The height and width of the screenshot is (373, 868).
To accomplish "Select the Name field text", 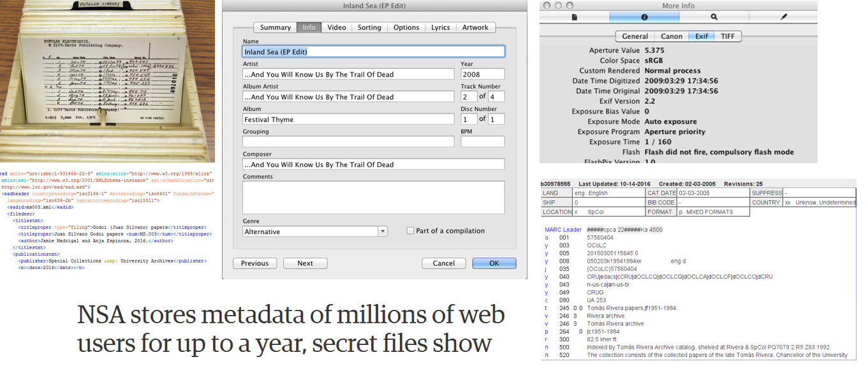I will pyautogui.click(x=373, y=51).
